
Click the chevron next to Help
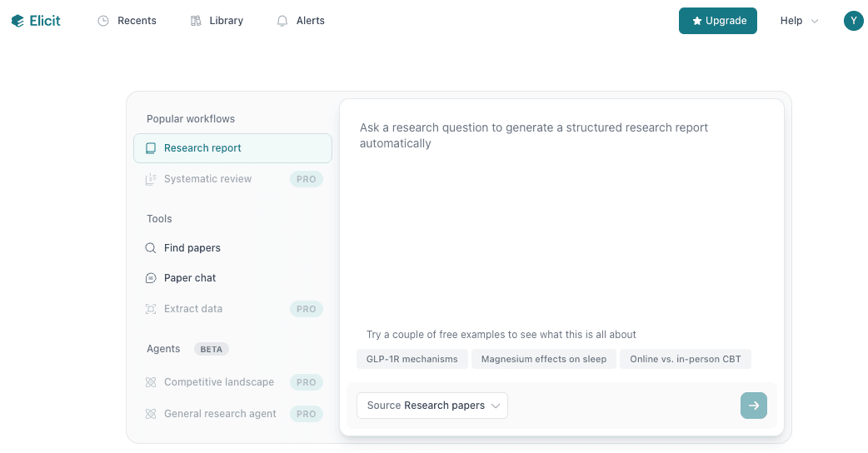coord(815,21)
